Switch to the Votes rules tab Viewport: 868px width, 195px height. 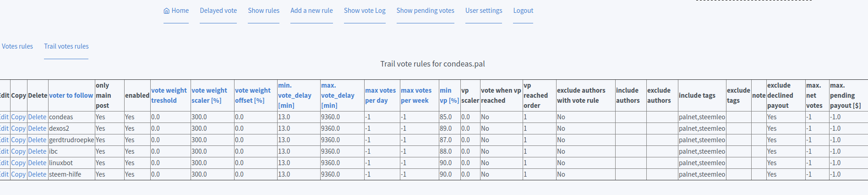(17, 46)
